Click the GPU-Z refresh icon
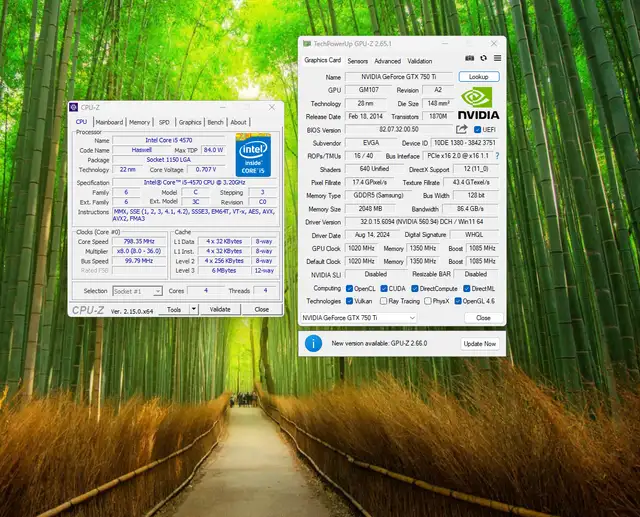 (x=484, y=58)
